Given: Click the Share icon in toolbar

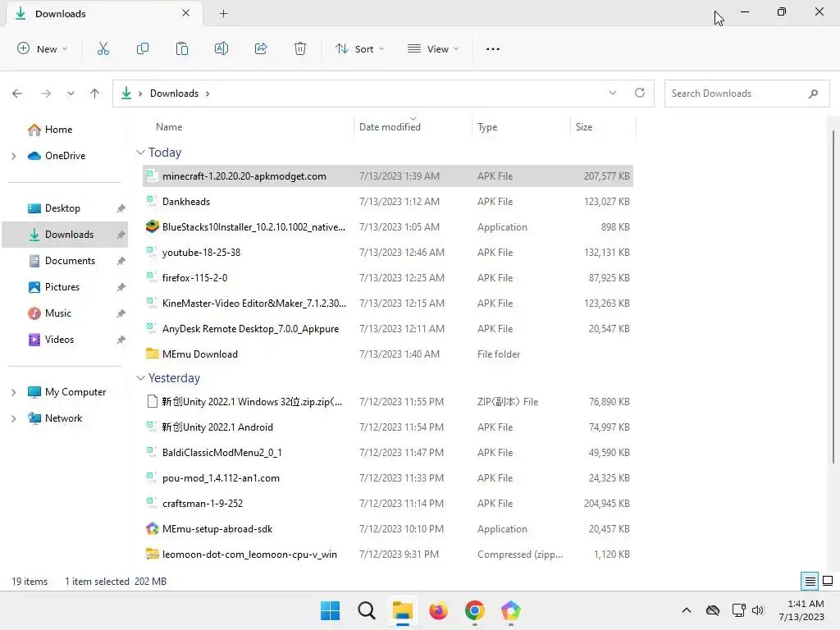Looking at the screenshot, I should click(261, 48).
